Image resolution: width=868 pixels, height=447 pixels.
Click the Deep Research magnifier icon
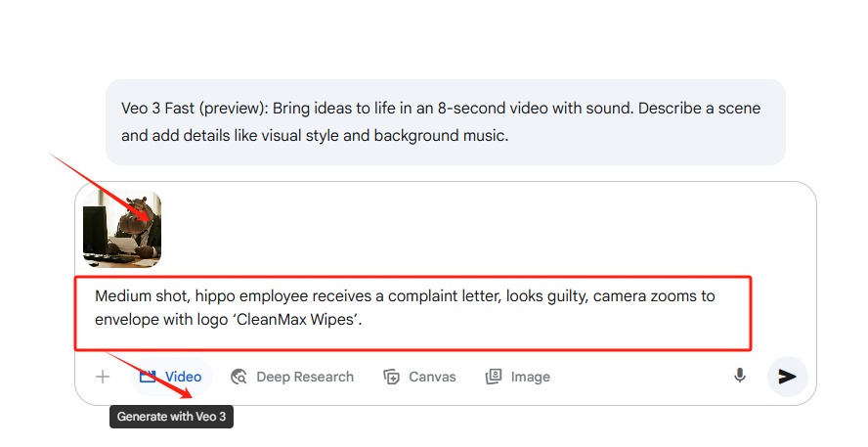[x=239, y=377]
